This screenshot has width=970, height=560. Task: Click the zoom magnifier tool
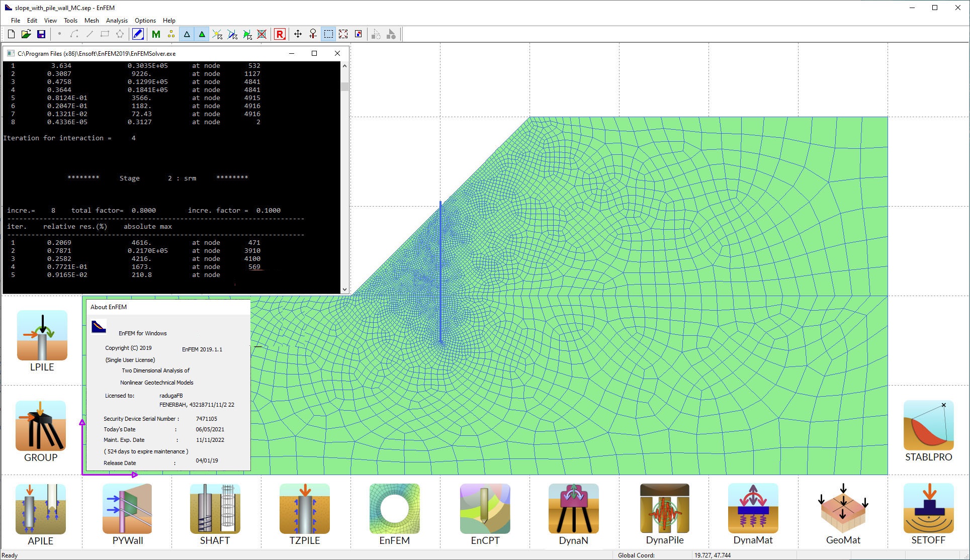coord(313,34)
